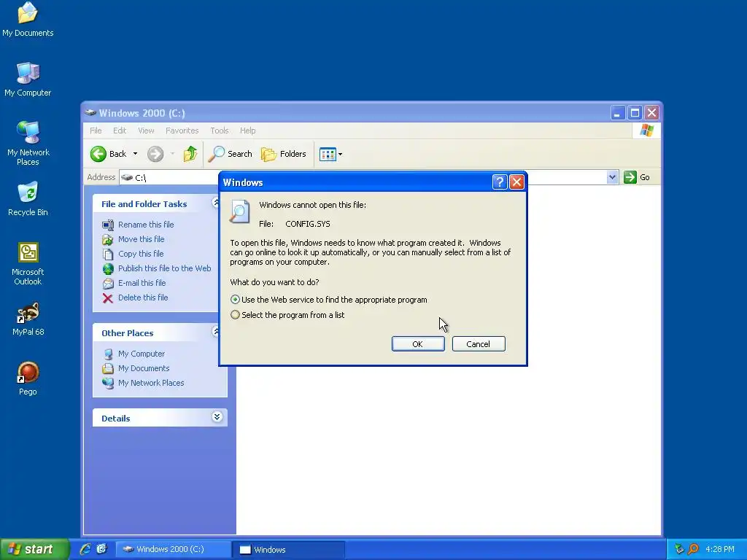Open My Computer under Other Places
747x560 pixels.
[x=142, y=354]
